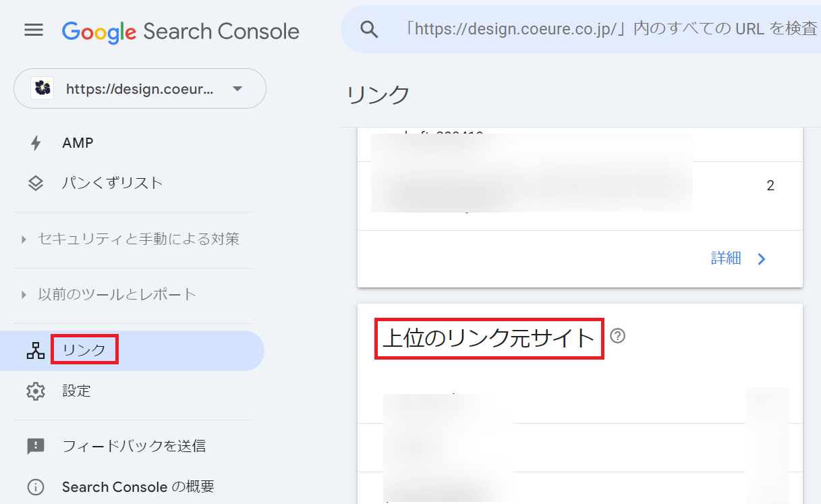Click help icon beside 上位のリンク元サイト
The width and height of the screenshot is (821, 504).
point(617,336)
